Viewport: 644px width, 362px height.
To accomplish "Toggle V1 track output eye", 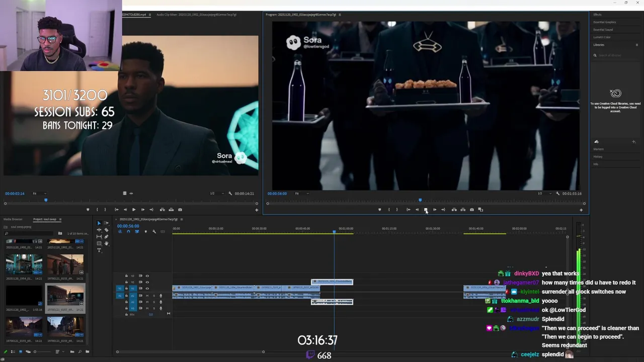I will [x=147, y=289].
